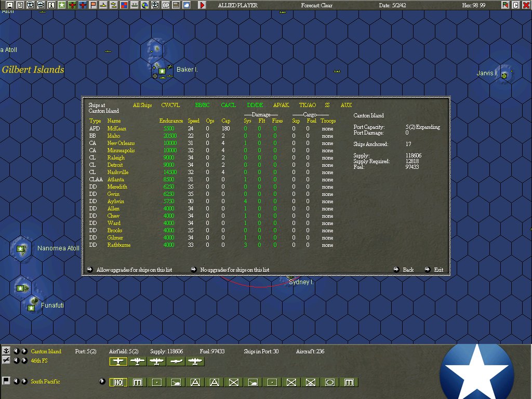Click the South Pacific label in bottom panel

46,381
